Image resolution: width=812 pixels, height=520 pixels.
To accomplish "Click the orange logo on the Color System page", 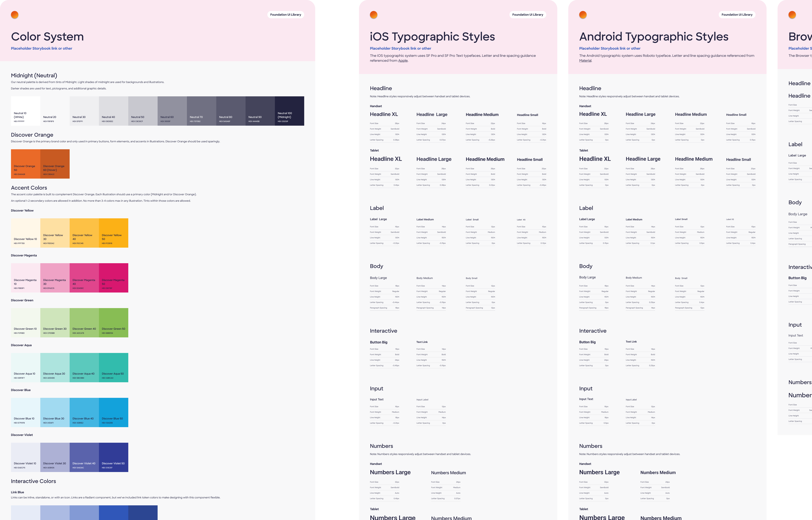I will (x=15, y=14).
